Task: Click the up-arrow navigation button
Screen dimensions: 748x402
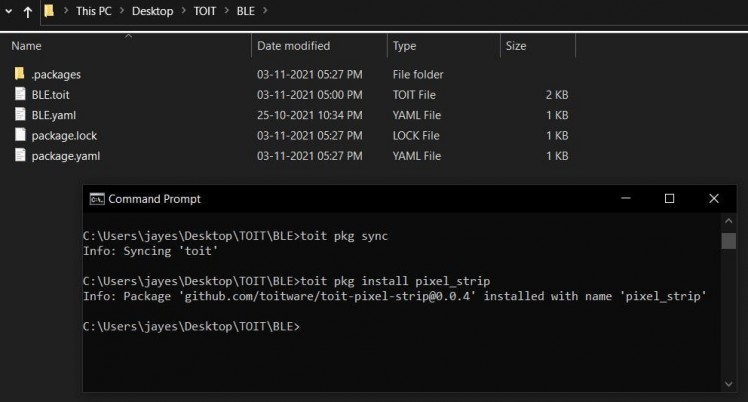Action: pyautogui.click(x=26, y=11)
